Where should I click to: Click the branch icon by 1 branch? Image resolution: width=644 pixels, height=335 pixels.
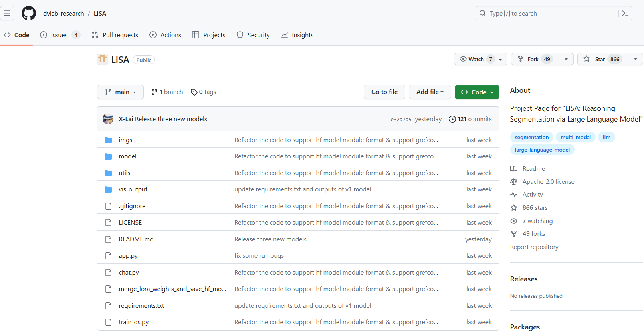(x=154, y=92)
